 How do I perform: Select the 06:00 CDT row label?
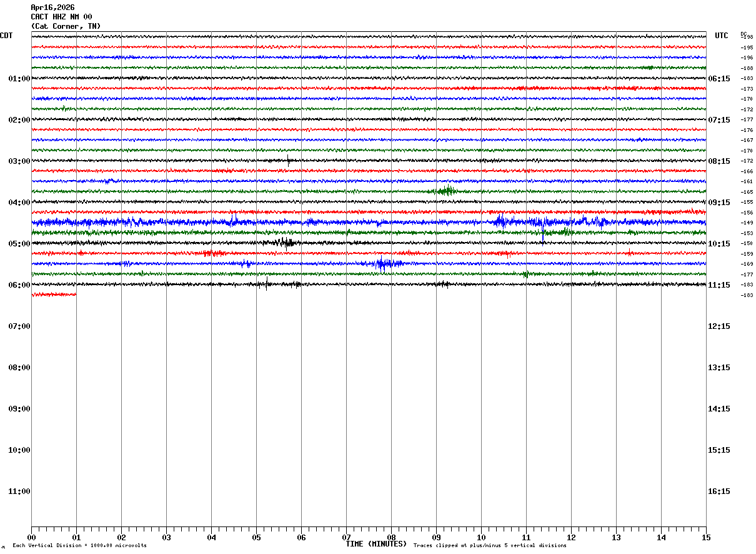[x=19, y=285]
